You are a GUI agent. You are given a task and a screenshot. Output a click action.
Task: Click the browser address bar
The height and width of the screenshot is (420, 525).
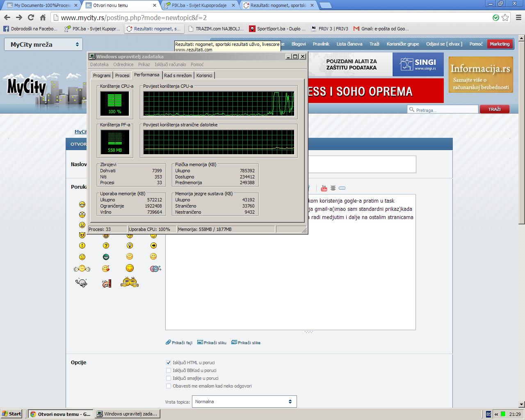point(271,18)
